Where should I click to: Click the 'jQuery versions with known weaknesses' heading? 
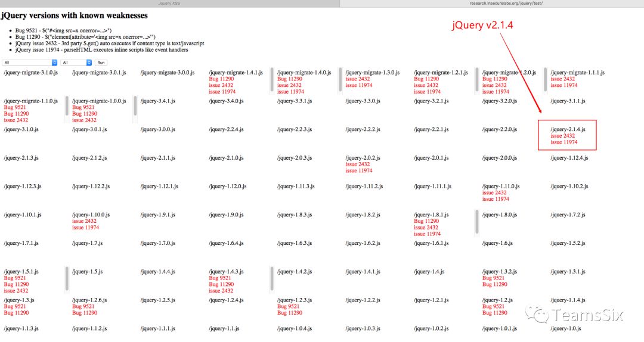(75, 15)
